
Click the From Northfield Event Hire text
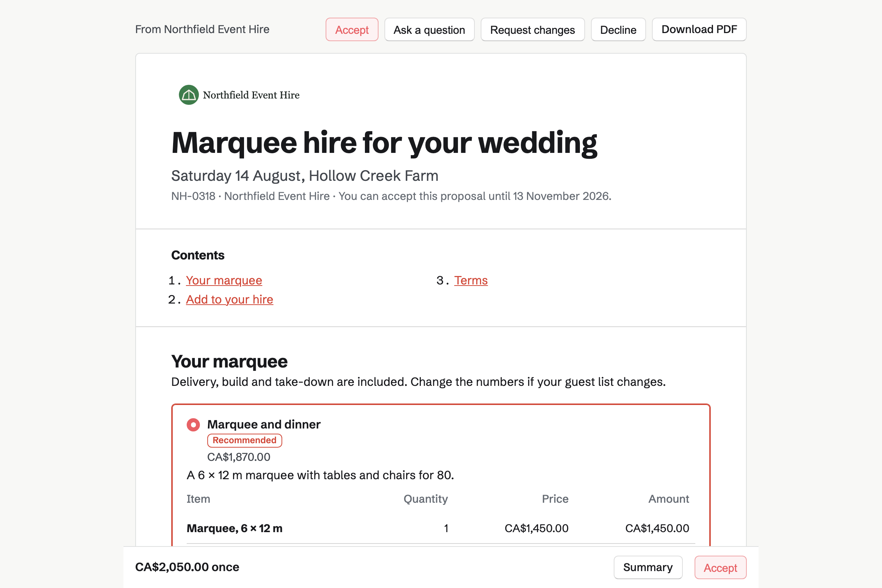202,29
